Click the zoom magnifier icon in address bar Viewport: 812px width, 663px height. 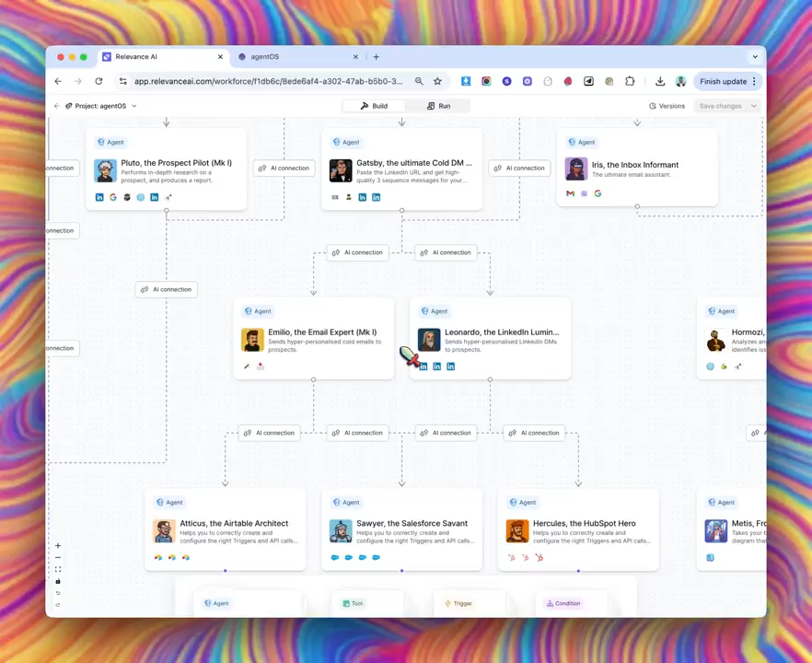[x=419, y=81]
